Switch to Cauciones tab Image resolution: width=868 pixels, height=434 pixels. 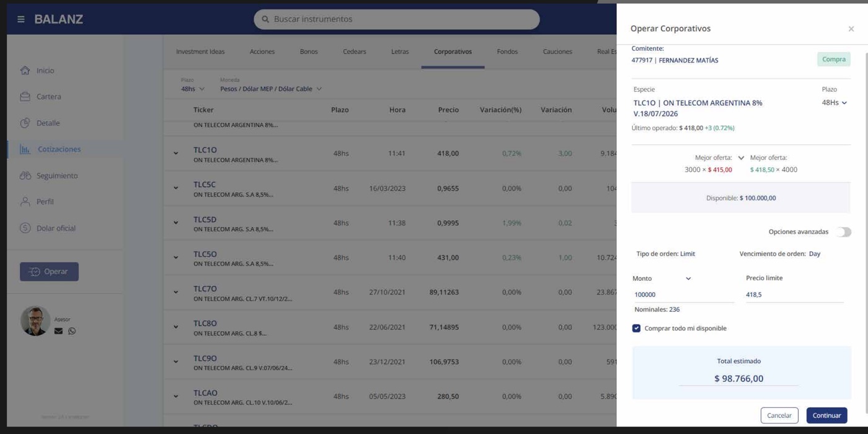point(557,51)
